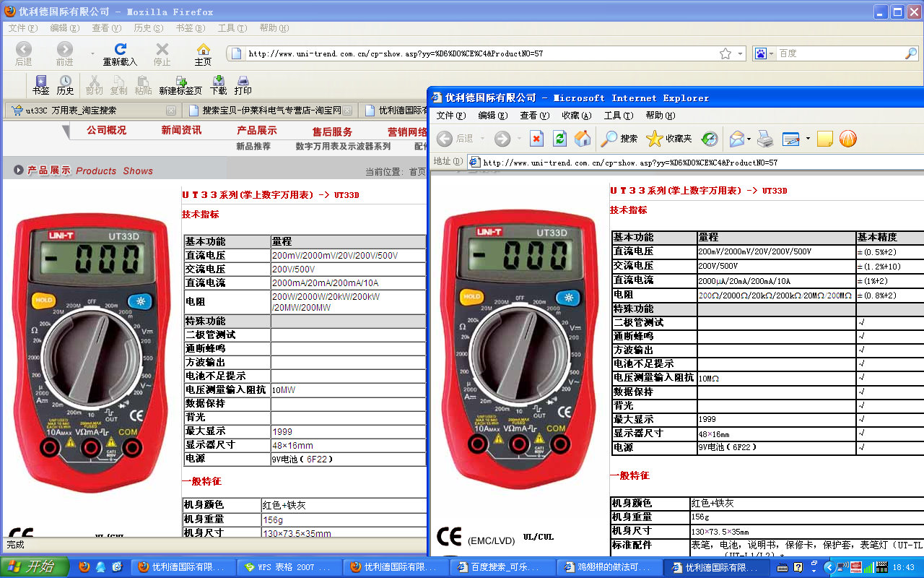Close the ut33C 万用表 Firefox tab
This screenshot has width=924, height=578.
point(171,111)
